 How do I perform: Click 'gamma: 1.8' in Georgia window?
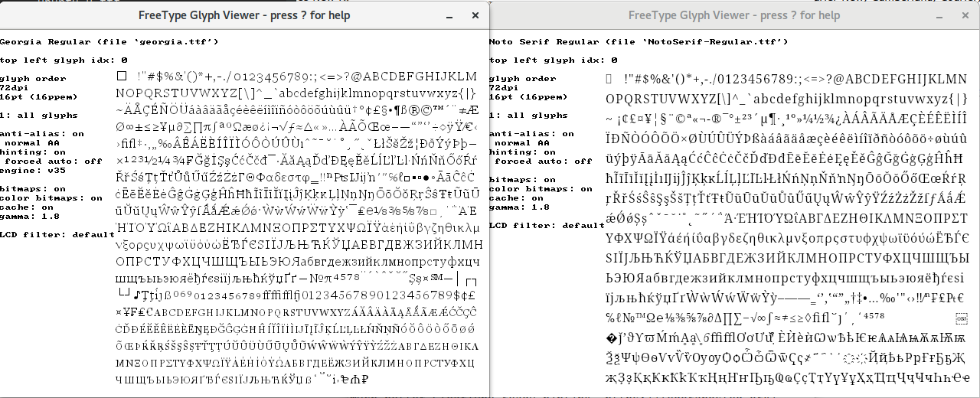point(30,216)
